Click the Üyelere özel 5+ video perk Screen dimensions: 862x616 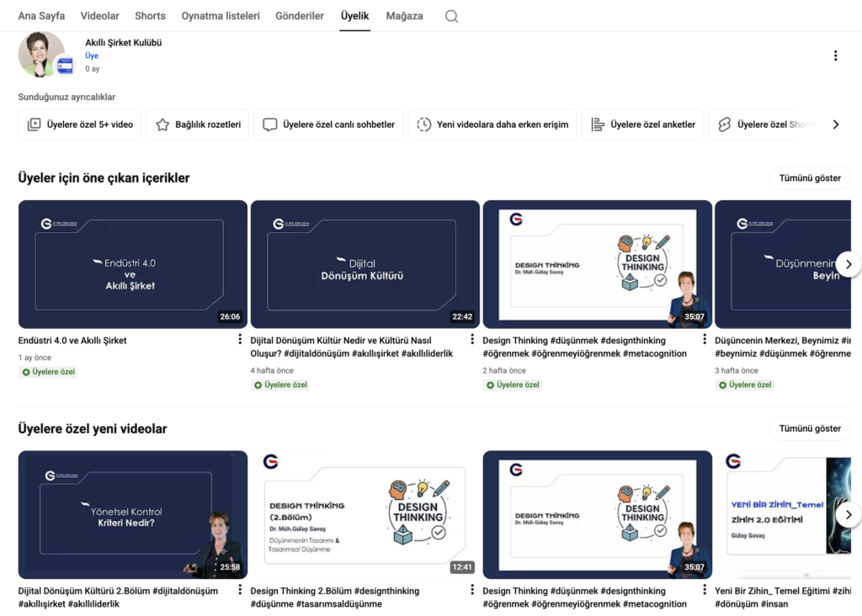[80, 125]
